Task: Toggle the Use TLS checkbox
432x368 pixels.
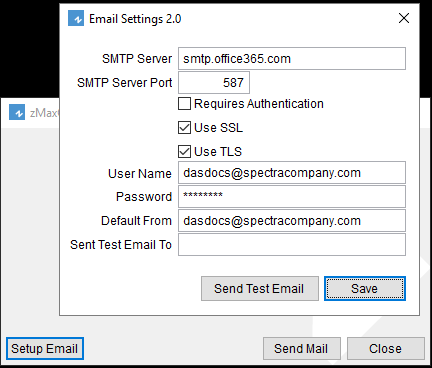Action: [x=184, y=152]
